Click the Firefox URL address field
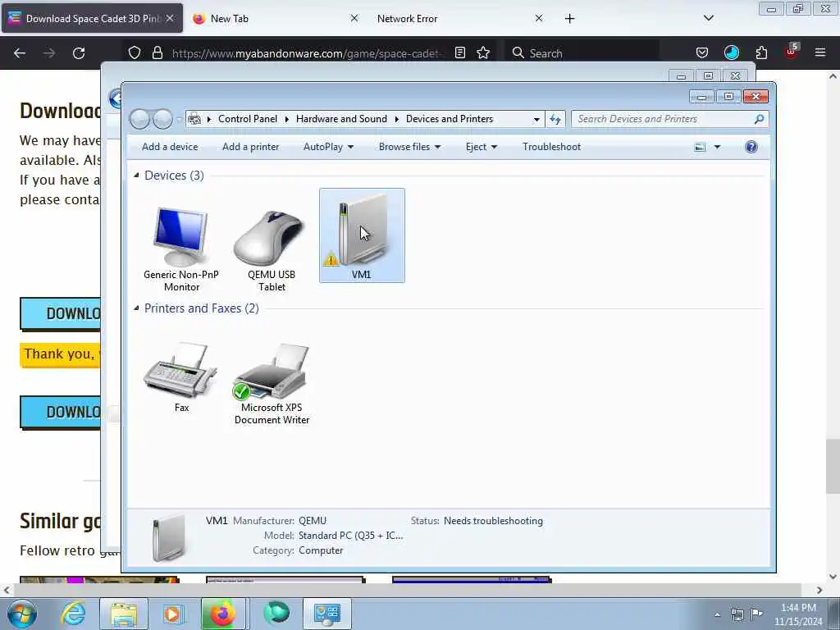Viewport: 840px width, 630px height. click(x=308, y=53)
